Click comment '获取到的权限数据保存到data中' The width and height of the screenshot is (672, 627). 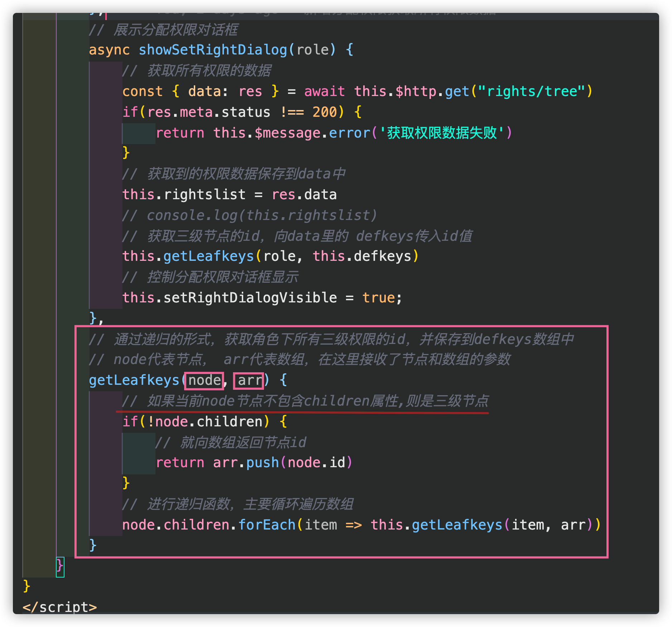coord(234,174)
